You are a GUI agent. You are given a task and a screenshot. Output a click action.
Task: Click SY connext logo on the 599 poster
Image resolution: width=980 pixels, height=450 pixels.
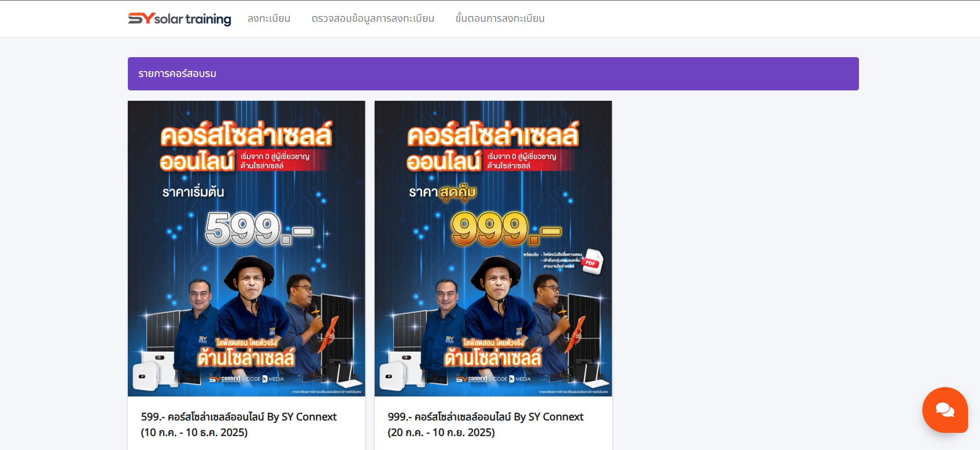click(225, 379)
